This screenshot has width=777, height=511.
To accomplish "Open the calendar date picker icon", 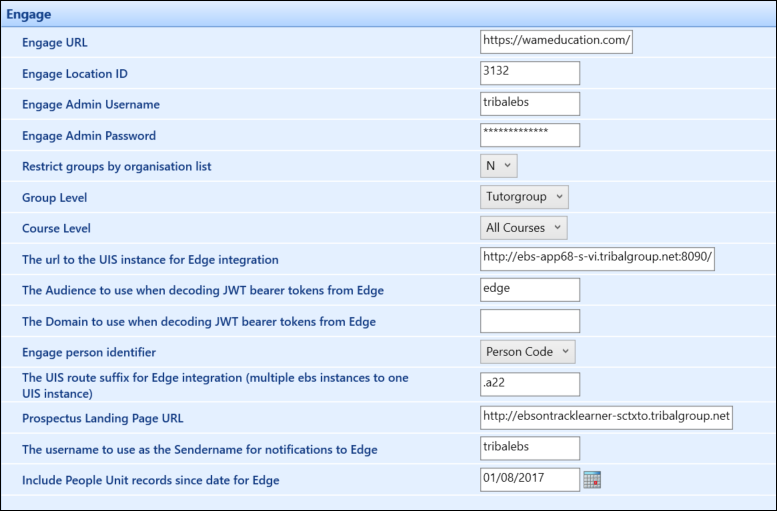I will (592, 480).
